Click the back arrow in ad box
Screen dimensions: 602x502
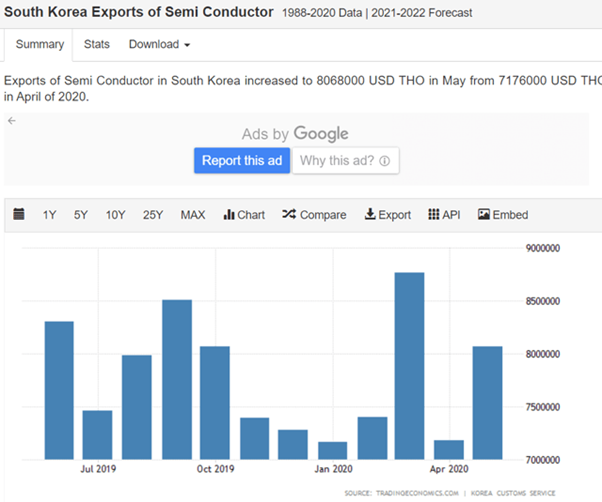click(12, 121)
